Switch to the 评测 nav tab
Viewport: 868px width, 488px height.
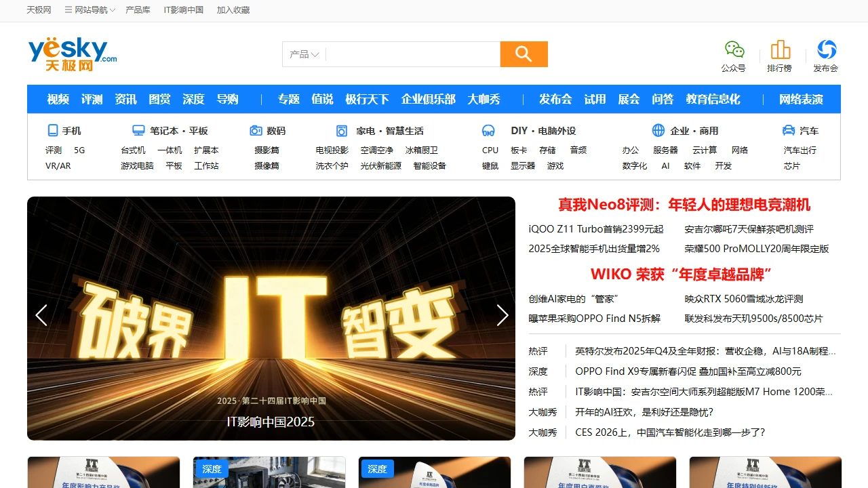coord(92,99)
